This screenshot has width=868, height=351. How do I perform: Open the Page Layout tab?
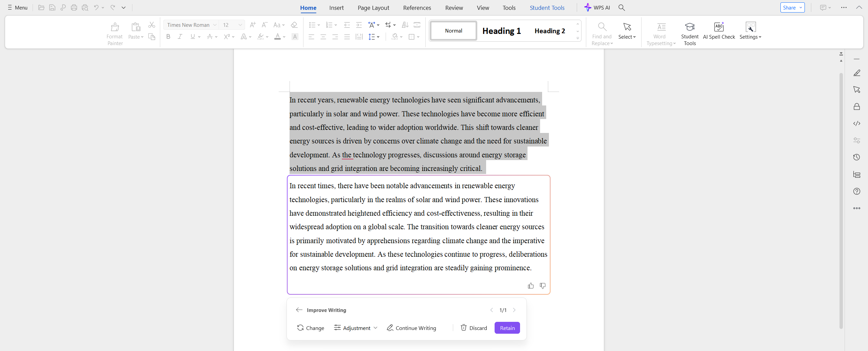(x=373, y=8)
